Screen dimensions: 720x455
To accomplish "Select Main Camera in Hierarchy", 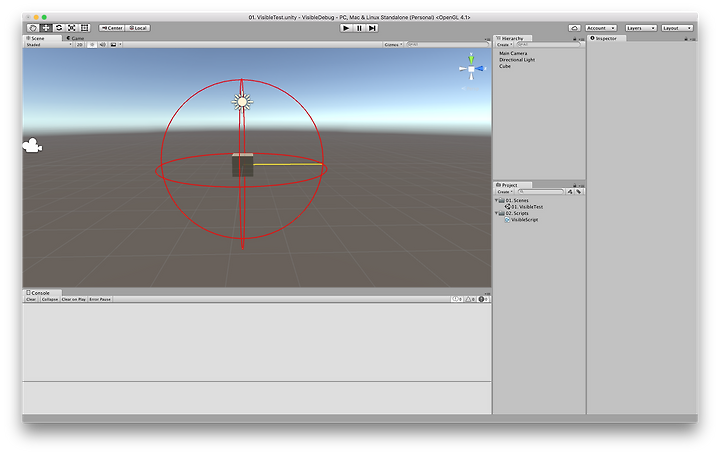I will (513, 53).
